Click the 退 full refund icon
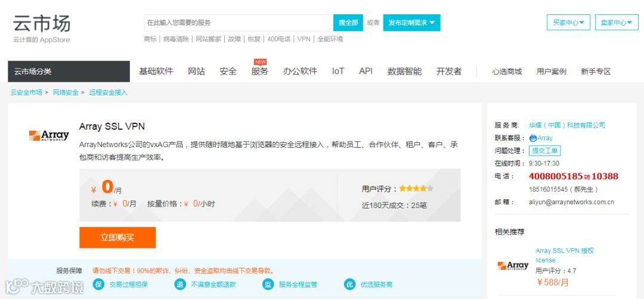 coord(180,284)
